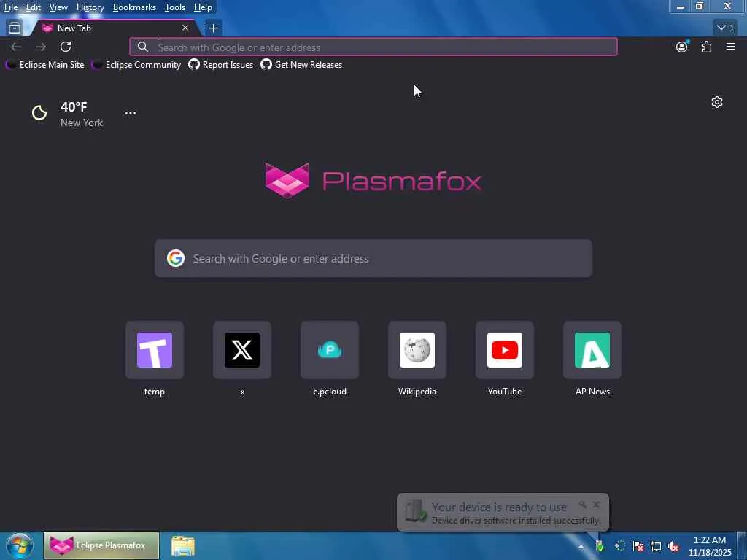Go back one page
Viewport: 747px width, 560px height.
point(16,47)
